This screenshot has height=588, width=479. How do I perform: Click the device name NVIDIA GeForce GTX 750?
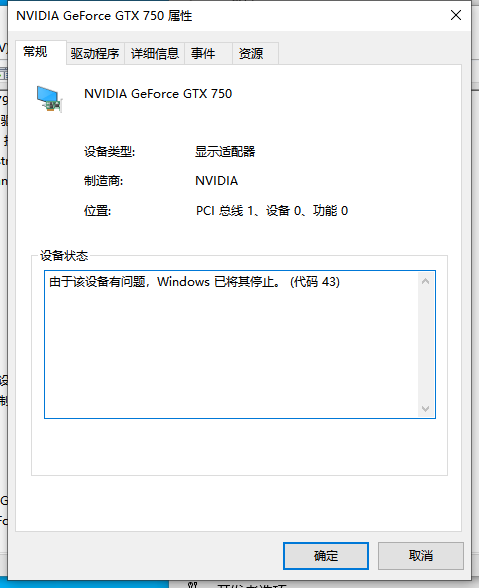pyautogui.click(x=158, y=94)
